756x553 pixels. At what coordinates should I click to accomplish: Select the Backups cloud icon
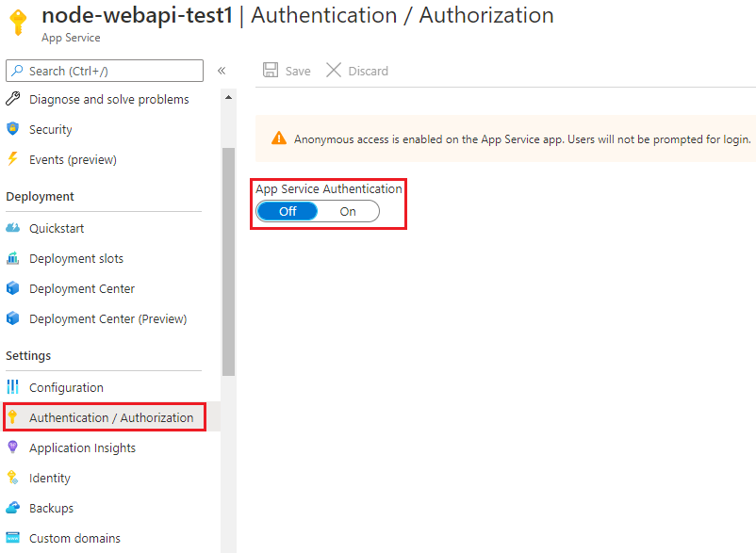coord(13,508)
